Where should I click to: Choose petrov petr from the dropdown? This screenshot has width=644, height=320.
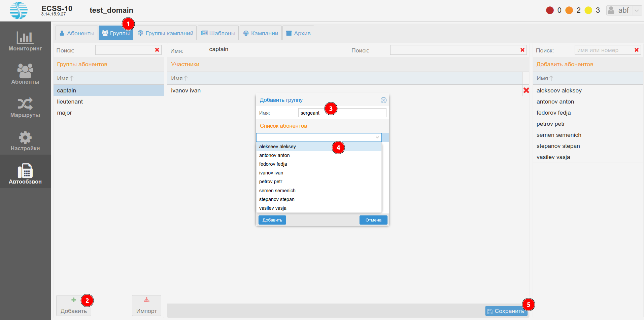pos(319,182)
